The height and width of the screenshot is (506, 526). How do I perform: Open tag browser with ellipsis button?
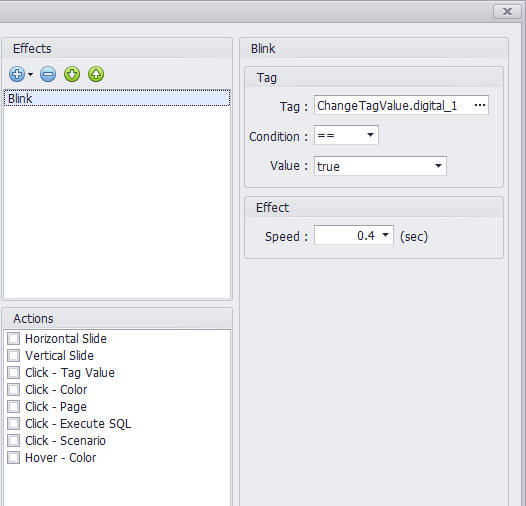[x=480, y=105]
